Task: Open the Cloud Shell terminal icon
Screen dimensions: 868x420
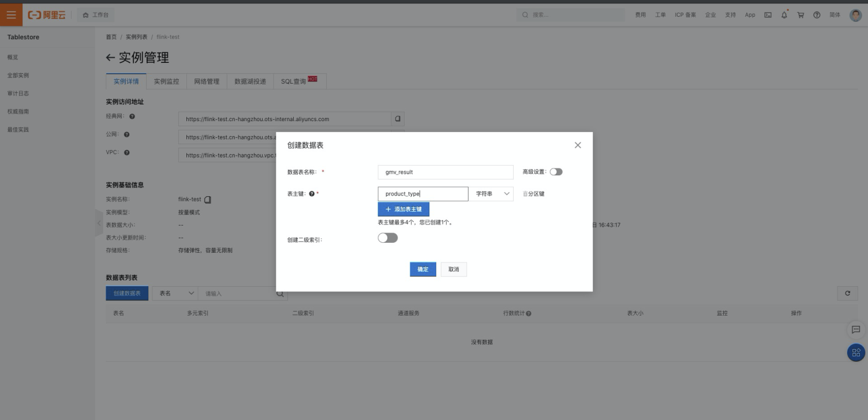Action: (x=768, y=15)
